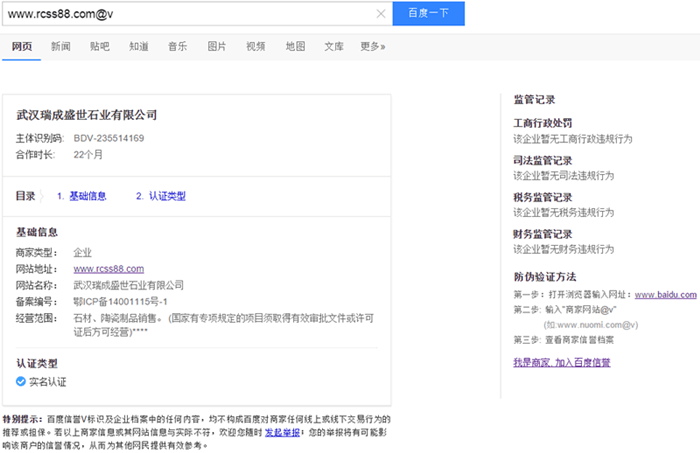Click the 网站名称 value text

pos(129,285)
